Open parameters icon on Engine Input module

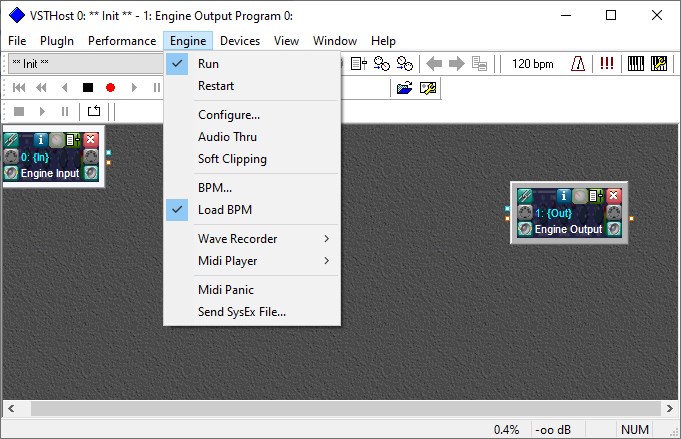click(72, 140)
